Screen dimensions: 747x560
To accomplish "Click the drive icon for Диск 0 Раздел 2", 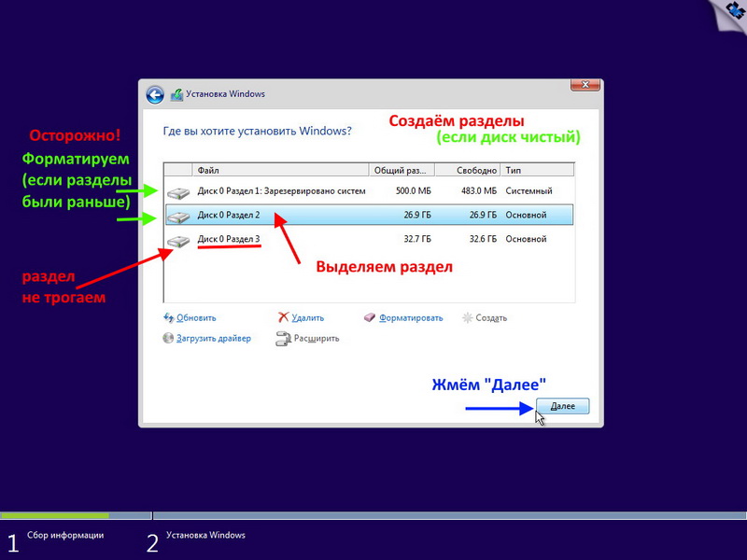I will pos(178,217).
